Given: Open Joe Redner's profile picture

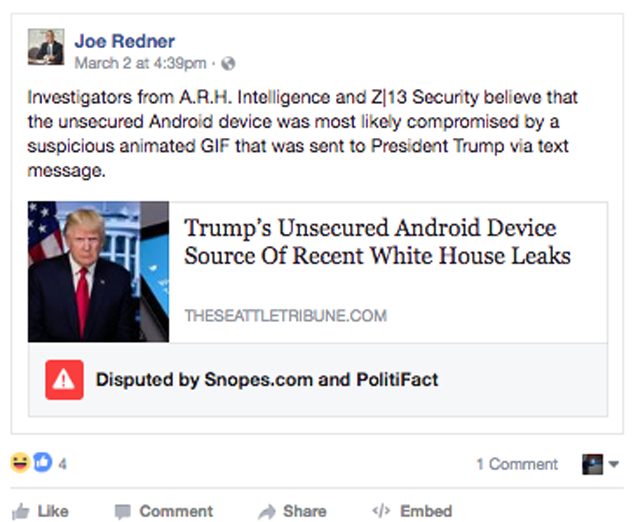Looking at the screenshot, I should pos(46,47).
